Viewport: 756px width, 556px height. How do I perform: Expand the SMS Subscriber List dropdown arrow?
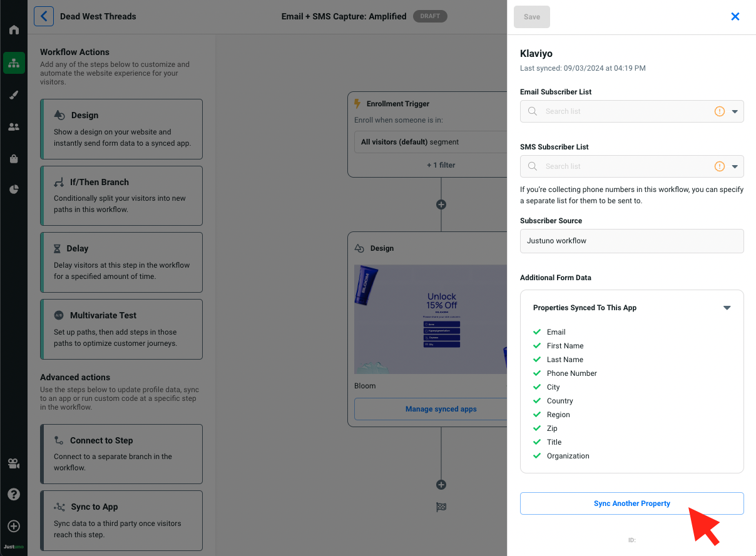(x=735, y=166)
